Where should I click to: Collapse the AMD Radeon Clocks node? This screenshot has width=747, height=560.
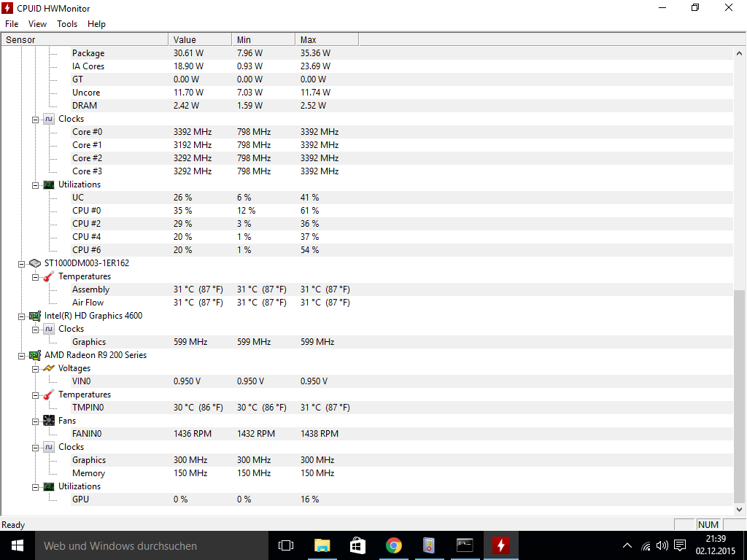pos(35,448)
